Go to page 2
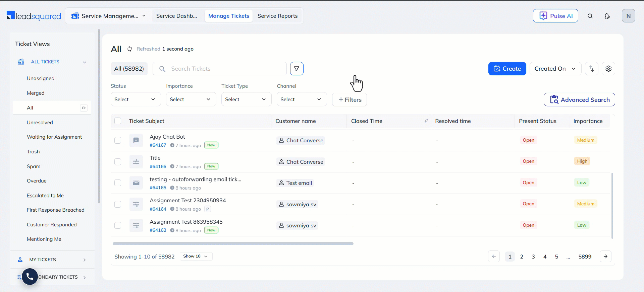Viewport: 644px width, 292px height. [x=522, y=257]
